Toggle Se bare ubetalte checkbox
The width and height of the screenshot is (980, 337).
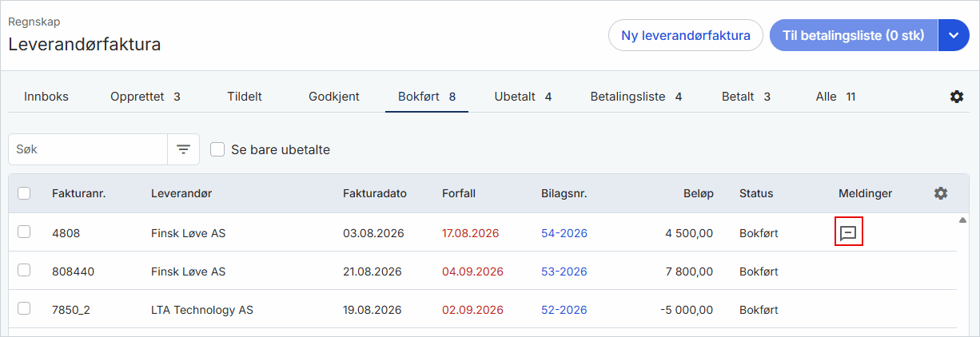pos(217,149)
